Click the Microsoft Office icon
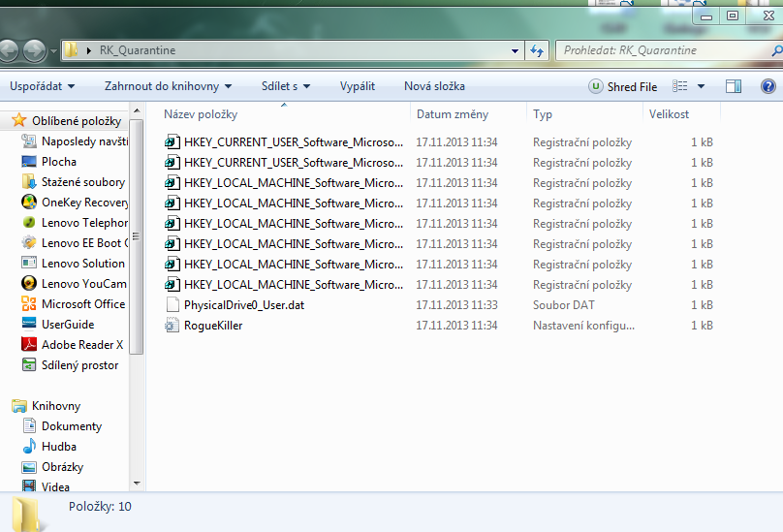Image resolution: width=783 pixels, height=532 pixels. click(x=29, y=303)
